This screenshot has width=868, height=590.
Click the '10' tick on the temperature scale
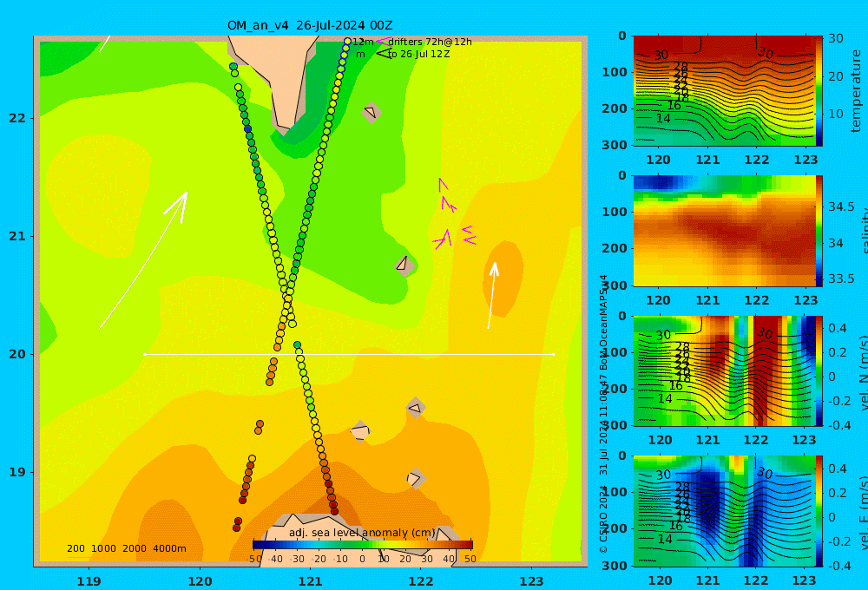click(835, 114)
